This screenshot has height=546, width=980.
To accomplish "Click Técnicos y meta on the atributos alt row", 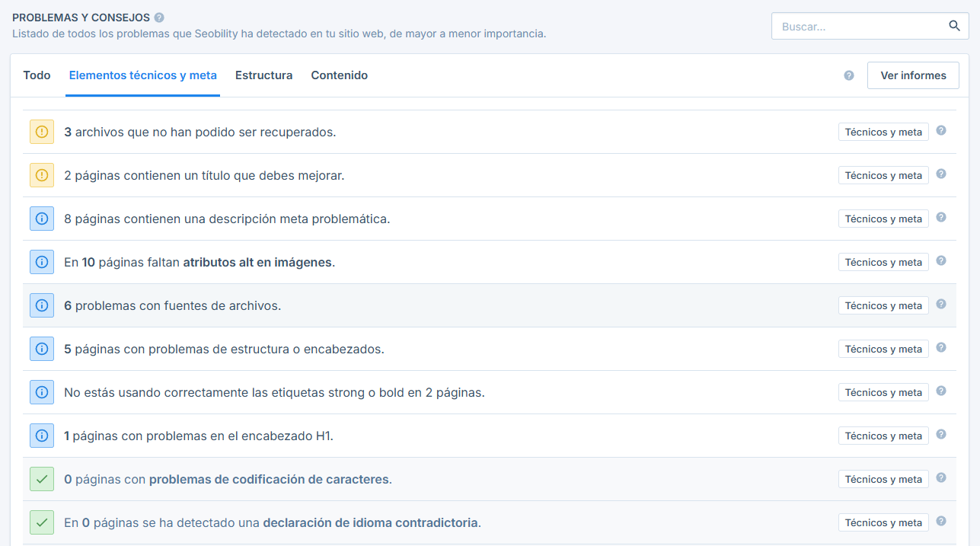I will [x=883, y=261].
